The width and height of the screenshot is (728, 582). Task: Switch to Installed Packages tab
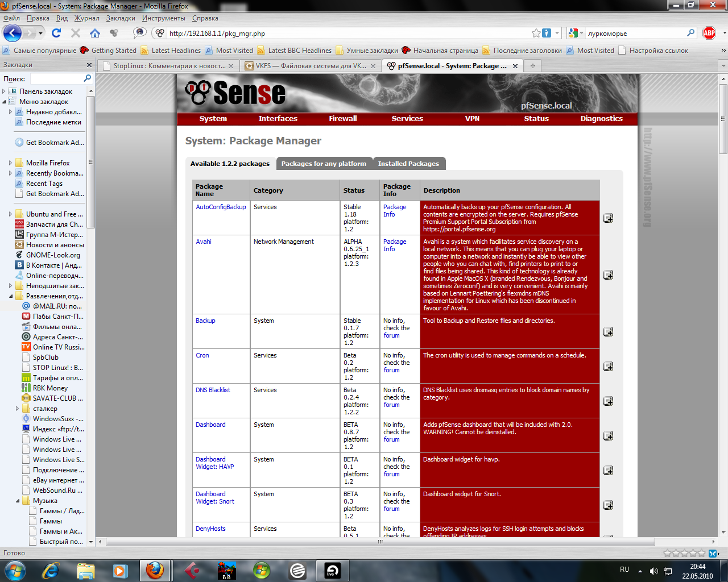[409, 164]
